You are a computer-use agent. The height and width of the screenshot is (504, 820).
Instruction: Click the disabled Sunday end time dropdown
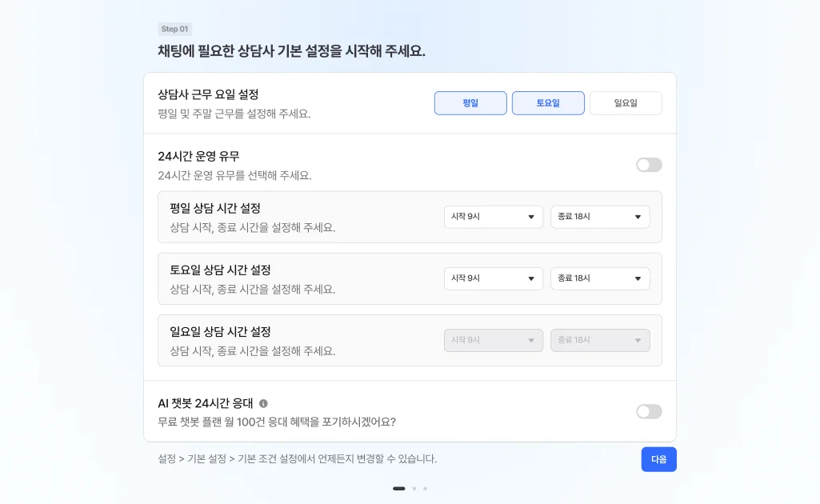tap(599, 340)
